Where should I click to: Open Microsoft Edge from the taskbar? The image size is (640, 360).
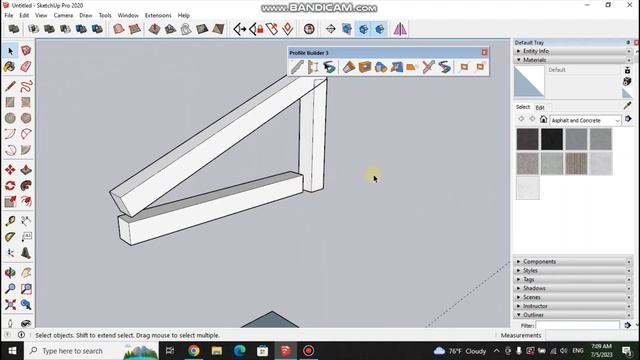tap(240, 351)
